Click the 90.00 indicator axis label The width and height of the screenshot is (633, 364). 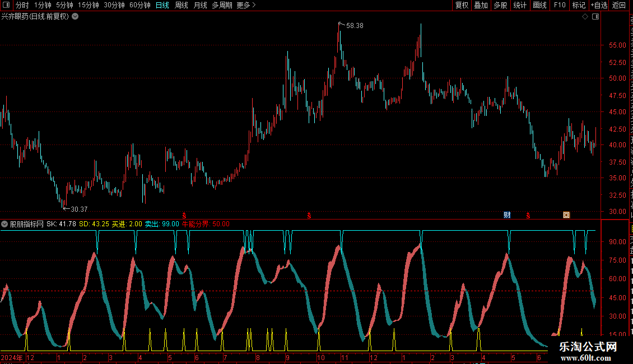point(618,242)
